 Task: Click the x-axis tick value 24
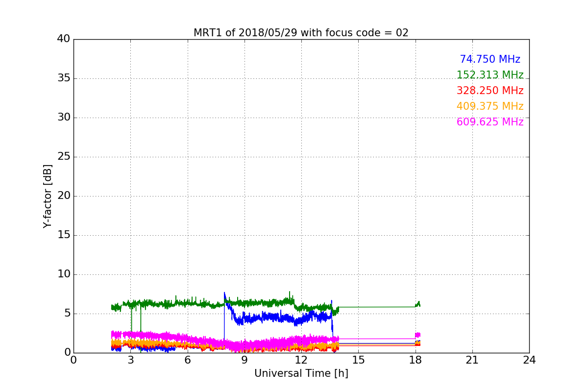click(529, 360)
